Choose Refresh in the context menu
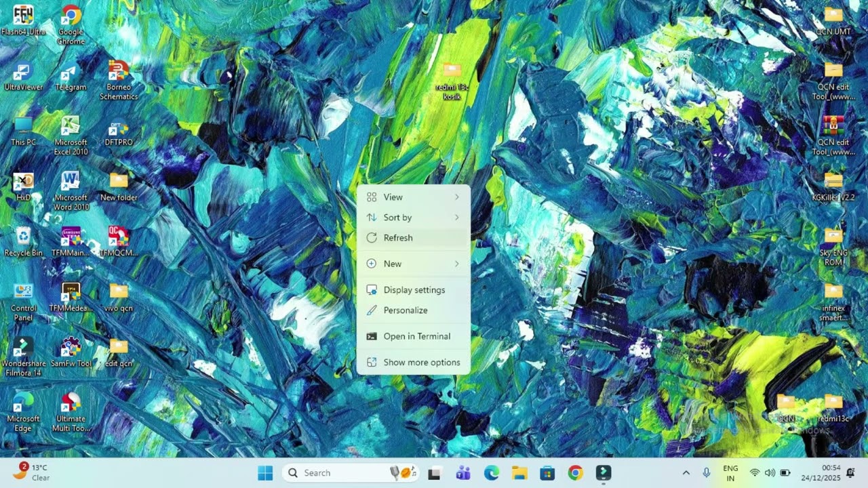Screen dimensions: 868x488 (x=413, y=238)
